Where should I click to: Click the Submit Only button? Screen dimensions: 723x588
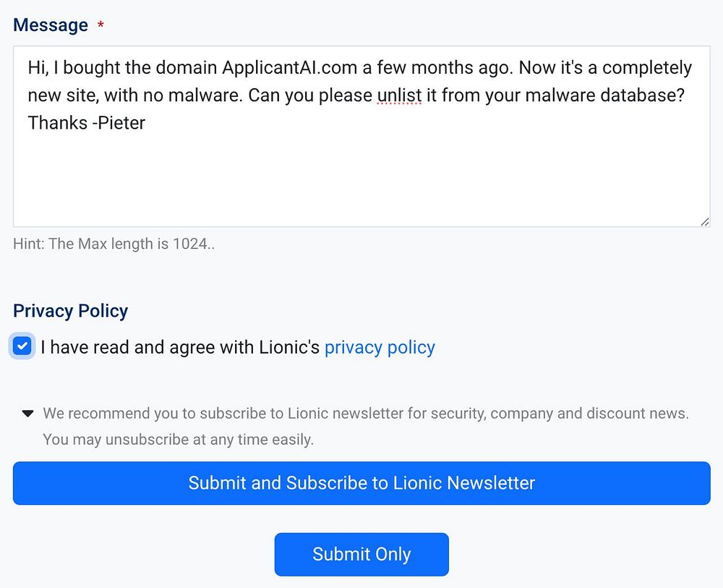click(x=361, y=554)
